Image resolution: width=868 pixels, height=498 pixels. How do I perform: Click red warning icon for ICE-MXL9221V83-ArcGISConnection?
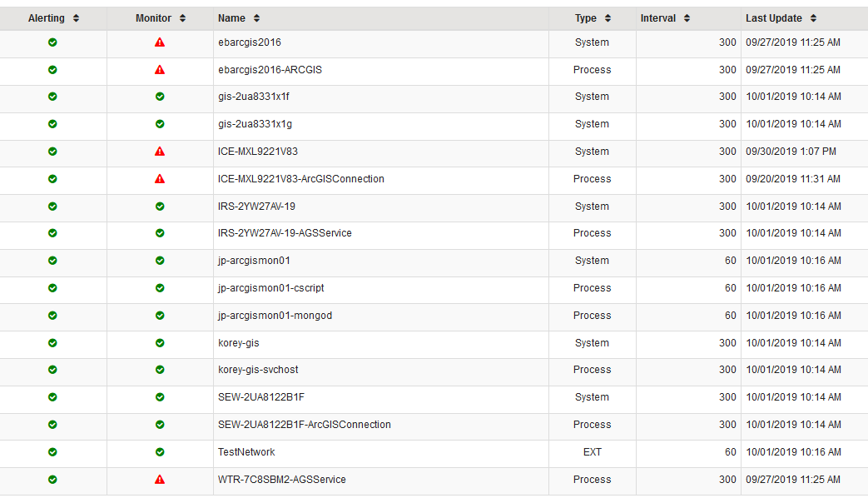[160, 179]
